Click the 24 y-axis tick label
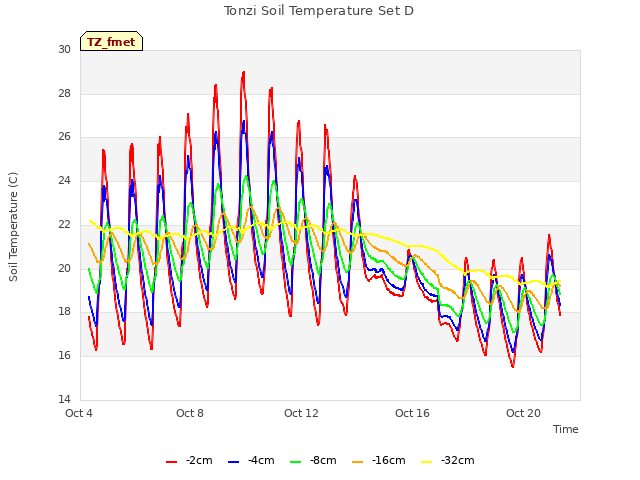Screen dimensions: 640x480 (x=64, y=180)
